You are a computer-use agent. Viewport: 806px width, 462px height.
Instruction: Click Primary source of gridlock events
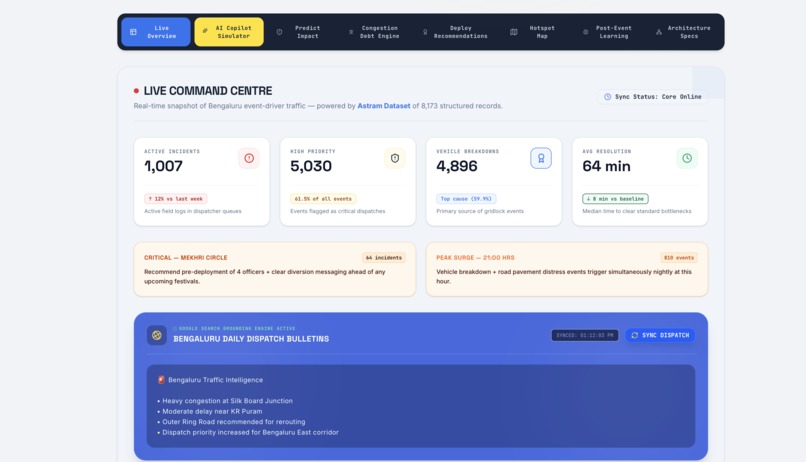click(x=480, y=211)
